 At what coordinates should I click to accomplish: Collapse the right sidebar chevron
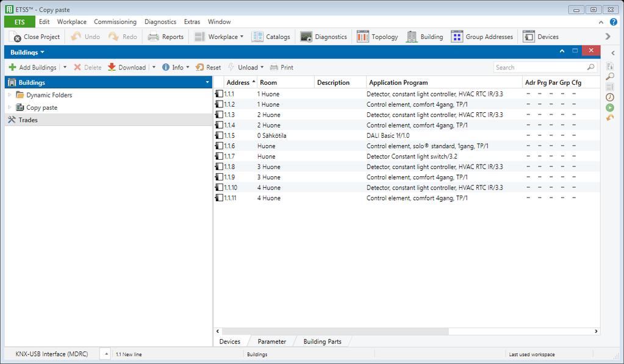click(x=613, y=52)
